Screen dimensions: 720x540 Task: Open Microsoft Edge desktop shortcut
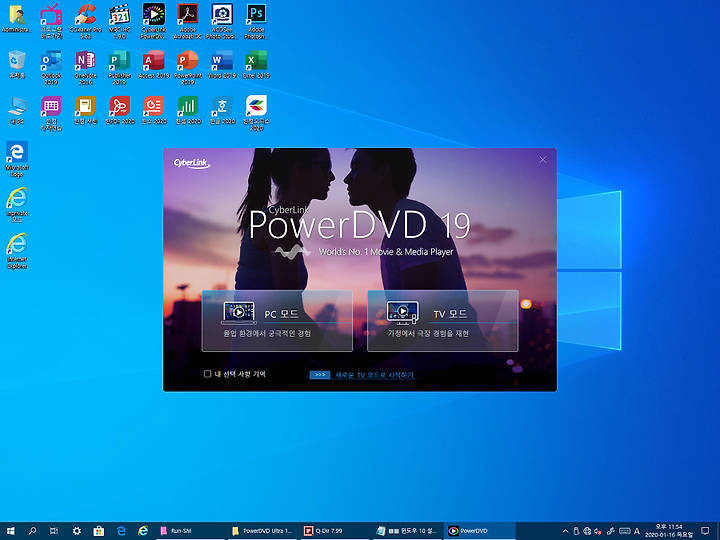click(17, 159)
